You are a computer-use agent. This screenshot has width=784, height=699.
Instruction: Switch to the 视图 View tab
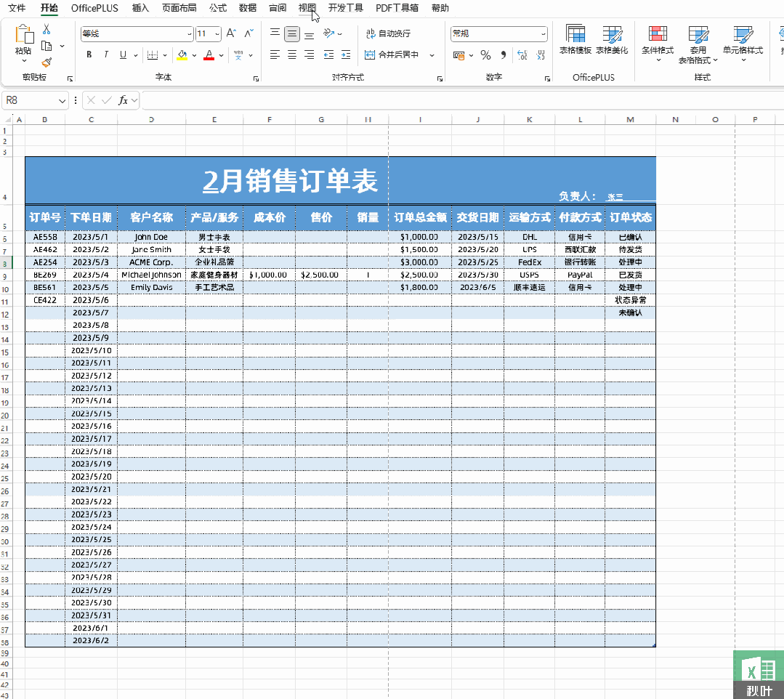307,8
